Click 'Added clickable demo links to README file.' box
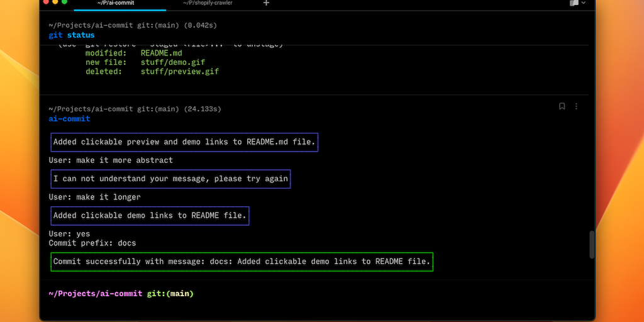The height and width of the screenshot is (322, 644). [150, 216]
